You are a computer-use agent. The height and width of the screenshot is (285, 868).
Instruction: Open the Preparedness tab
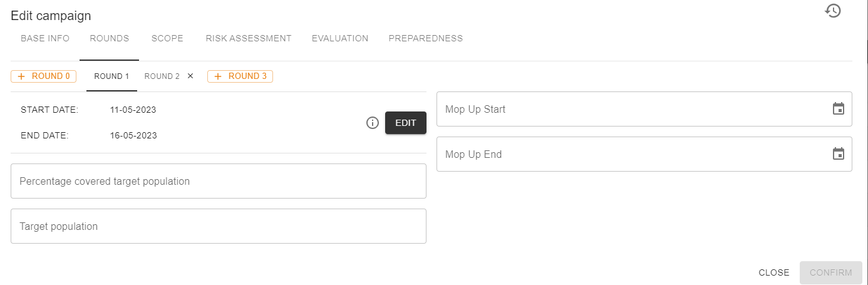(x=426, y=38)
